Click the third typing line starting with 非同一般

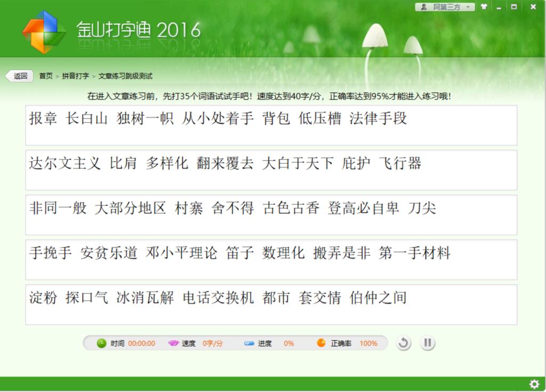[x=271, y=214]
